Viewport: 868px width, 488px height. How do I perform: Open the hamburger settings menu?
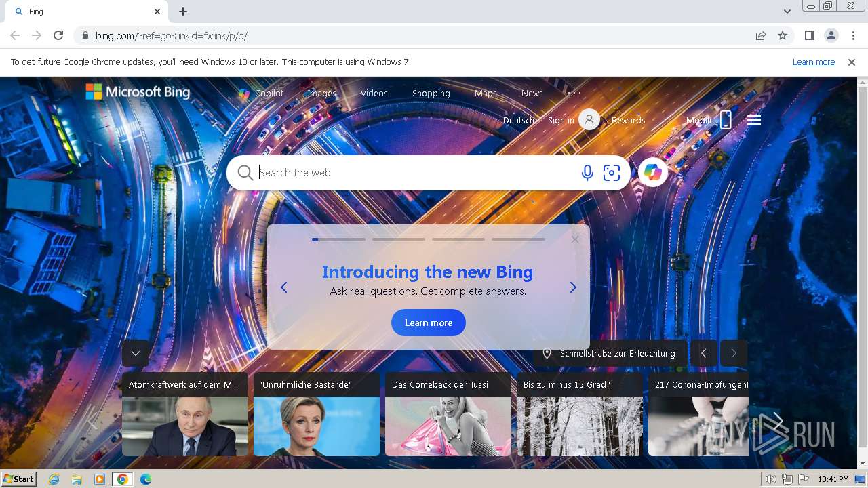pos(754,120)
